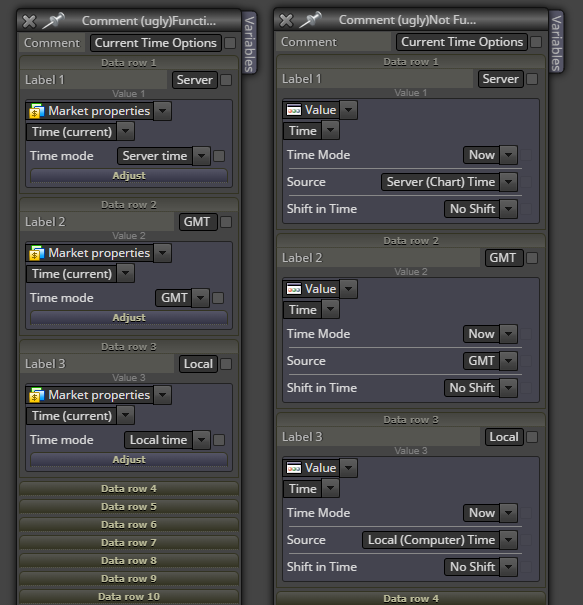This screenshot has height=605, width=583.
Task: Click the pin icon in left Comment panel
Action: point(54,21)
